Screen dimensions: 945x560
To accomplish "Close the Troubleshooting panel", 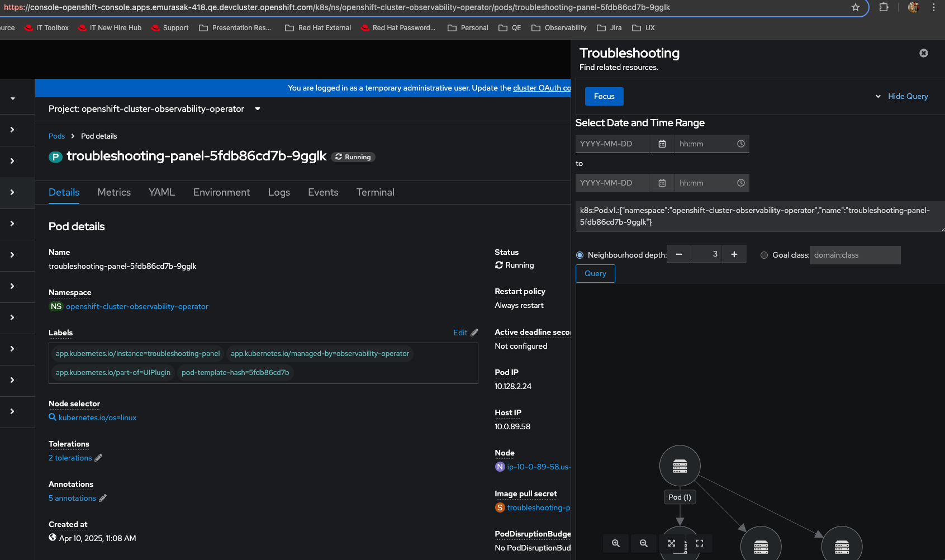I will point(924,53).
